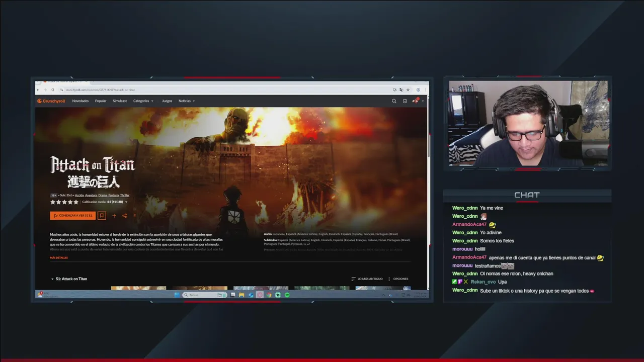Add the series to a list with the plus icon
The image size is (644, 362).
pyautogui.click(x=114, y=216)
